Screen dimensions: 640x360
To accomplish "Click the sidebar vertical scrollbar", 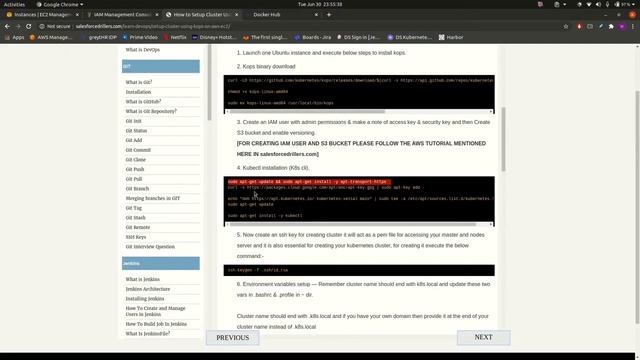I will [210, 82].
